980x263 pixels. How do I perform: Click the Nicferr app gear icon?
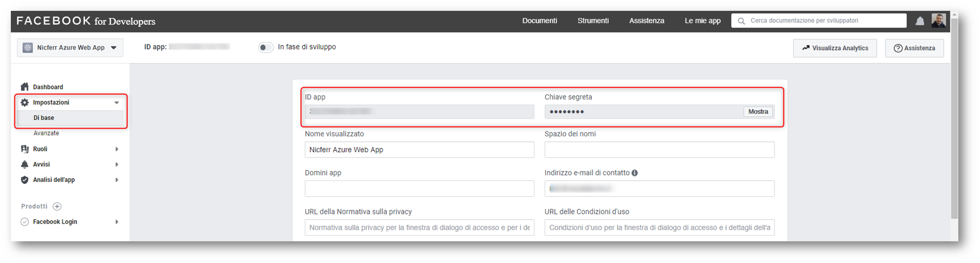pos(28,48)
